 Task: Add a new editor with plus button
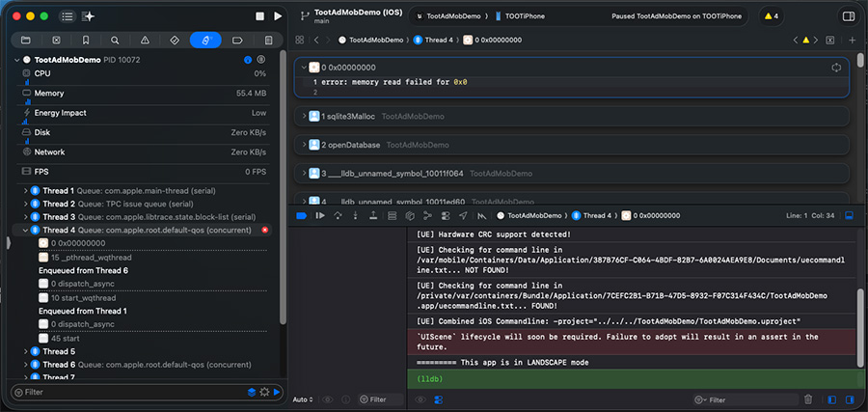(x=853, y=40)
